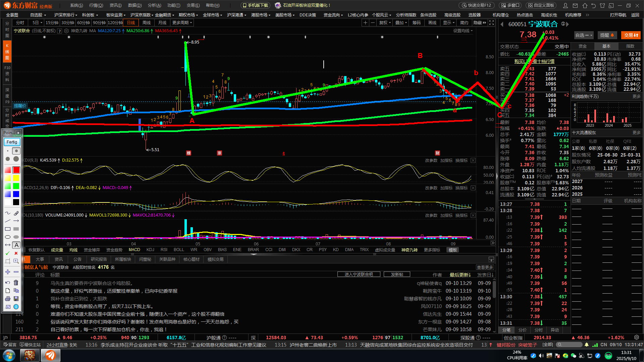Toggle the 简约 simplified chart mode
644x362 pixels.
(x=464, y=22)
